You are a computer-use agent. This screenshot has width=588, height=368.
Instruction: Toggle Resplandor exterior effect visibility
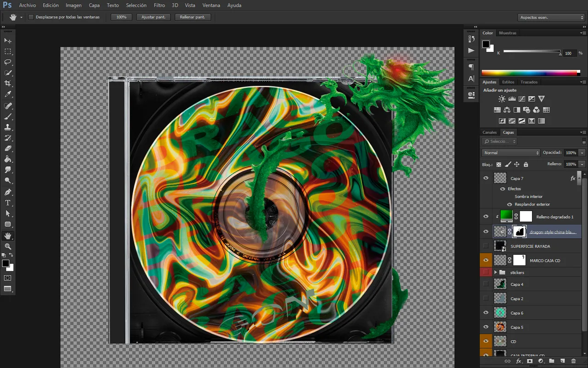point(509,204)
